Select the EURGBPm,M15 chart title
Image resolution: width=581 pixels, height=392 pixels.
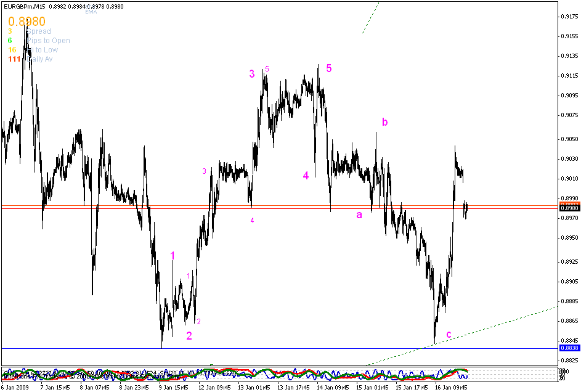25,5
